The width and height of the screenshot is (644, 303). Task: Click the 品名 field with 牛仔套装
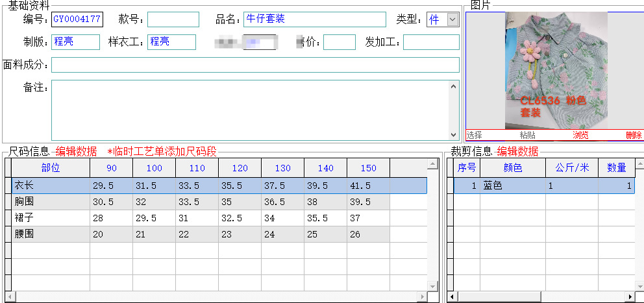pyautogui.click(x=315, y=19)
